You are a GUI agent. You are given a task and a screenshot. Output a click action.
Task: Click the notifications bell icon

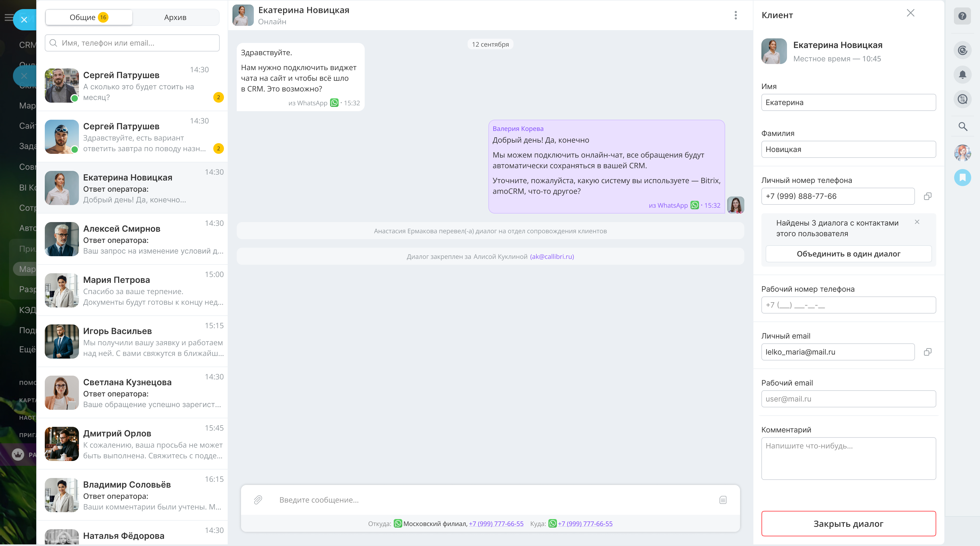pos(962,75)
